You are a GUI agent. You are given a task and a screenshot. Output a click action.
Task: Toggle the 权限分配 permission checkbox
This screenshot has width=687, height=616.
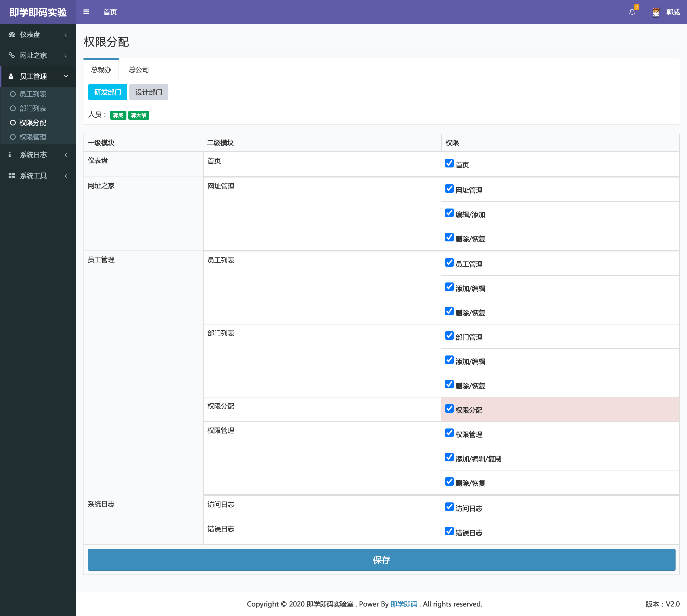pos(449,408)
